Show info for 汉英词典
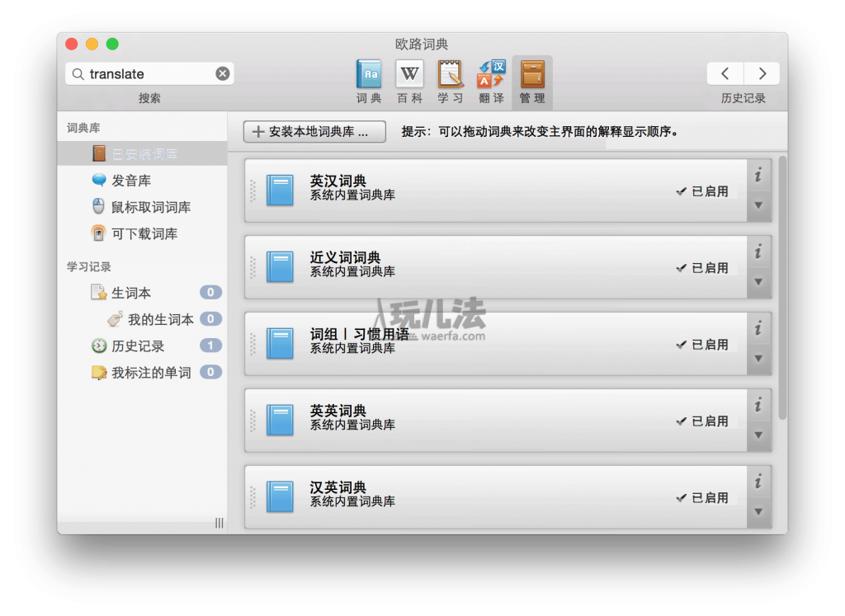Viewport: 845px width, 616px height. (x=759, y=481)
